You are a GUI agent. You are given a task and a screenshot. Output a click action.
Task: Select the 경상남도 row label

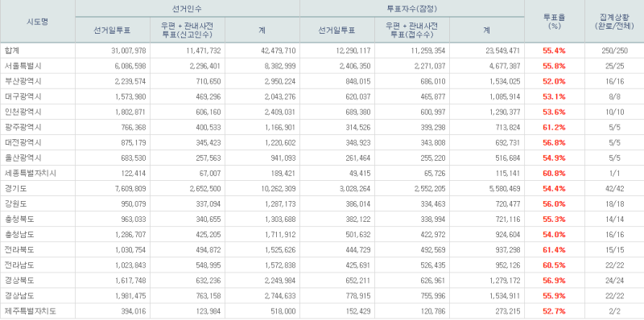tap(19, 296)
